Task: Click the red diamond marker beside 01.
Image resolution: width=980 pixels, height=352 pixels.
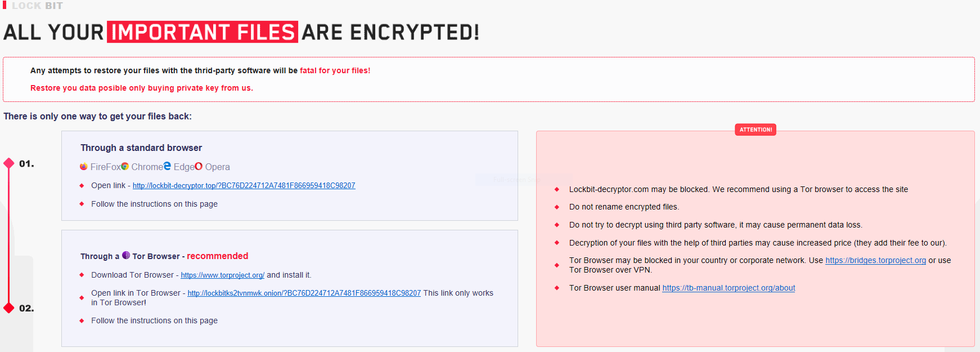Action: [x=9, y=163]
